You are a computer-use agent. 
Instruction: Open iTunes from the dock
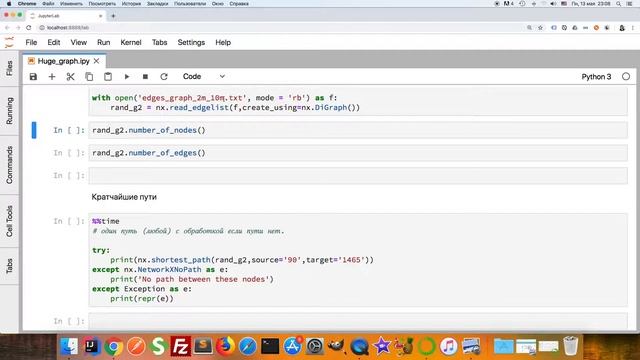449,347
